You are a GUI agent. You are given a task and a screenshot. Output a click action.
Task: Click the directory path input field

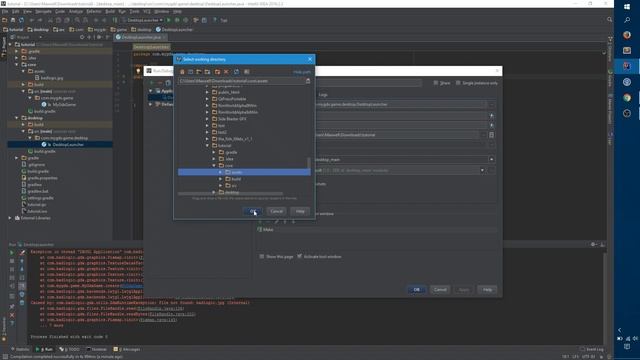click(241, 81)
